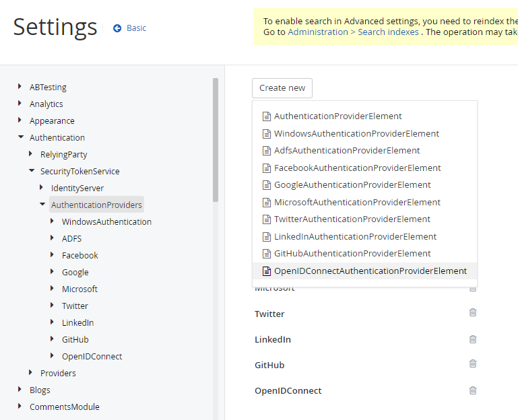Screen dimensions: 518x420
Task: Open GitHub provider in the list
Action: click(269, 365)
